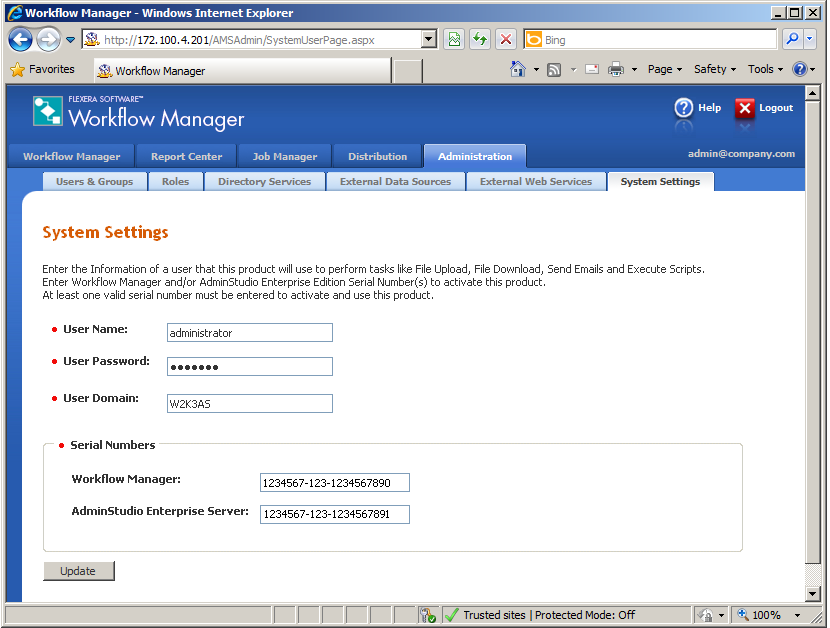Open Help via the question mark icon

[x=683, y=107]
